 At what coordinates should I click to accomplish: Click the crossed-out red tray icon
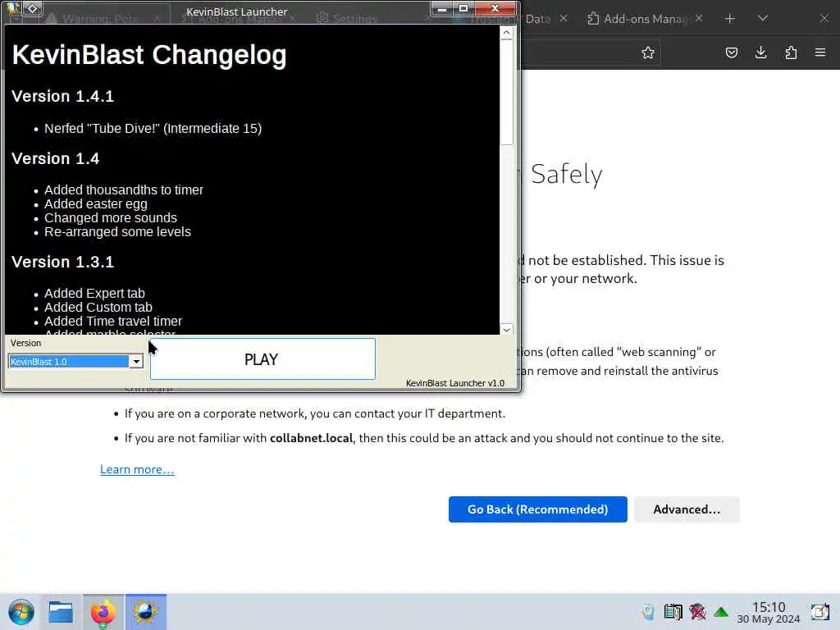point(697,612)
